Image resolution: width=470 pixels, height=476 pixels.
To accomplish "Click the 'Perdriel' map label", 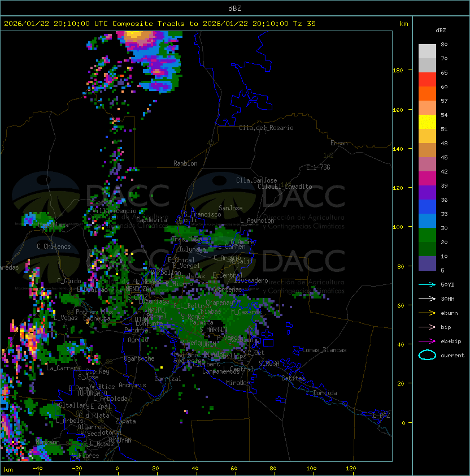I will (138, 330).
